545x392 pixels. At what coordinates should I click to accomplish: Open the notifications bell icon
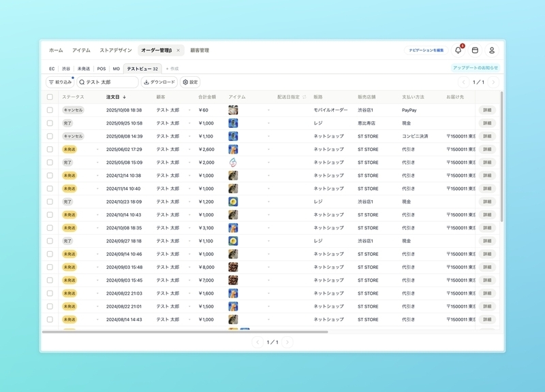tap(458, 50)
